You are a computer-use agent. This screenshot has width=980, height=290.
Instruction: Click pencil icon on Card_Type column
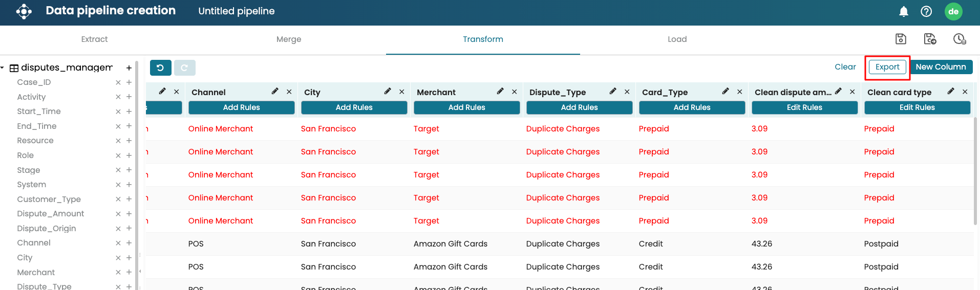tap(726, 92)
